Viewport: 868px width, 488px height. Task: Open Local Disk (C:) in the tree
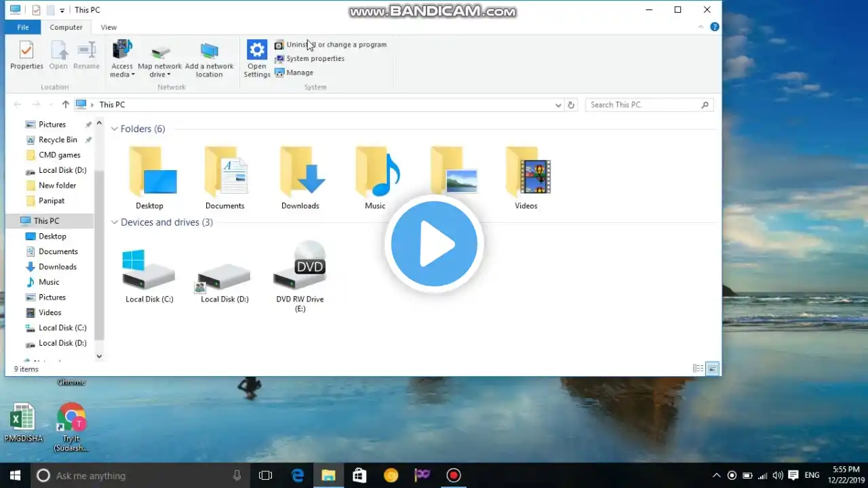pos(62,328)
